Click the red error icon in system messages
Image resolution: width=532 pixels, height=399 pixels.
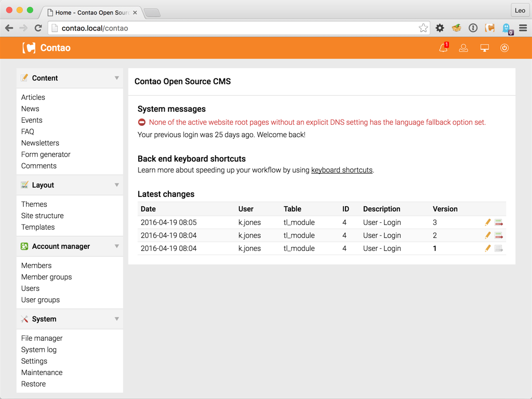(x=142, y=123)
